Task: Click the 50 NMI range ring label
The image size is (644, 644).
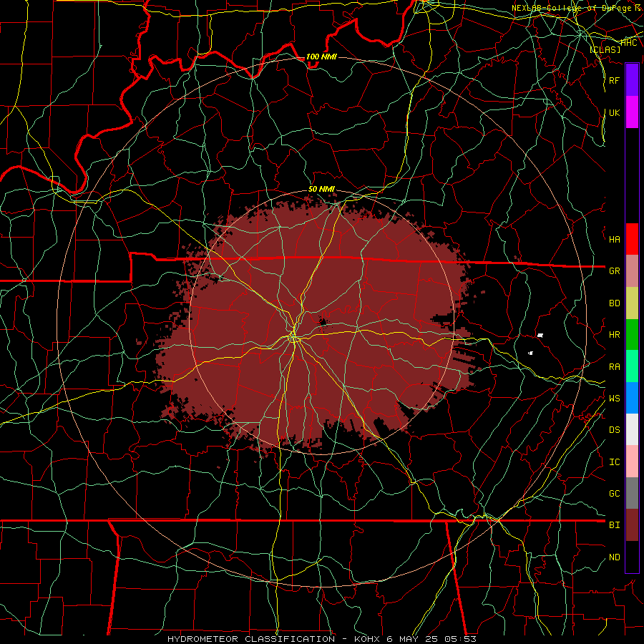Action: click(x=321, y=189)
